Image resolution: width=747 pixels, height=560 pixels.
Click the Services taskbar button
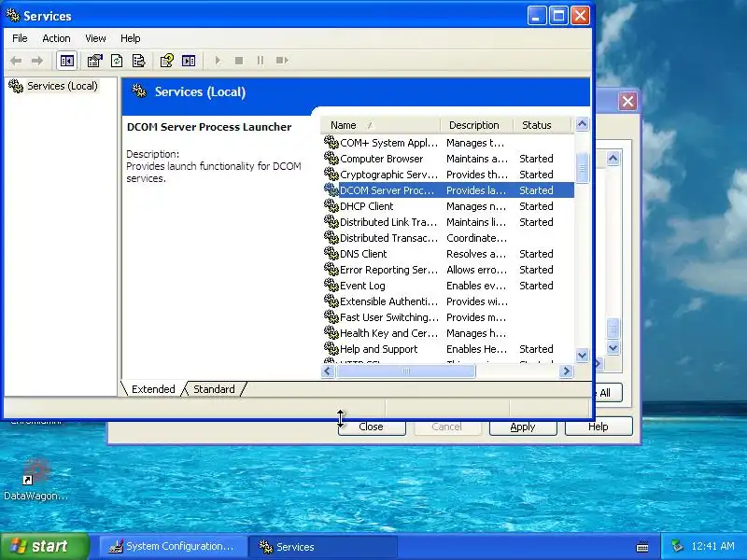coord(323,547)
